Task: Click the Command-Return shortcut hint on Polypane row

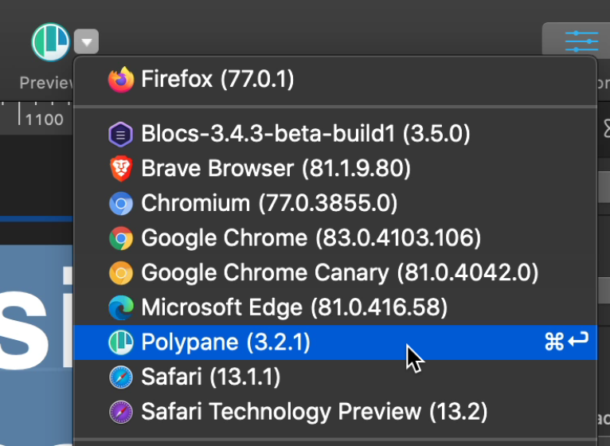Action: (566, 342)
